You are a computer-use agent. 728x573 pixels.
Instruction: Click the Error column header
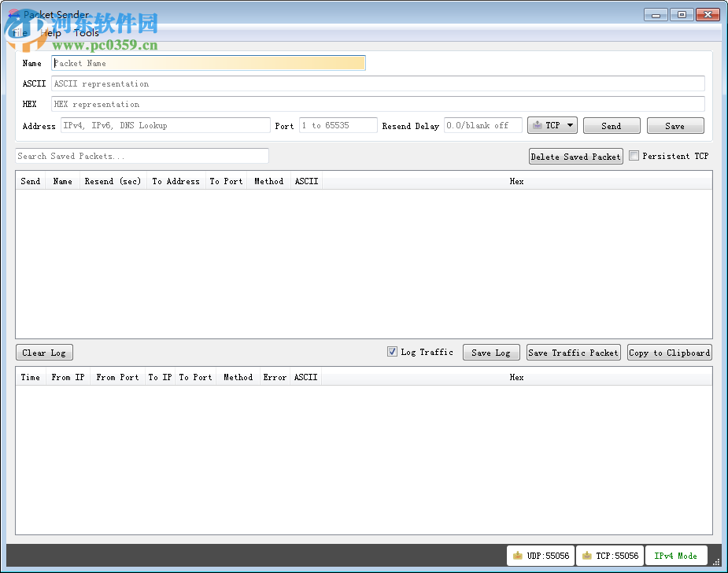275,377
